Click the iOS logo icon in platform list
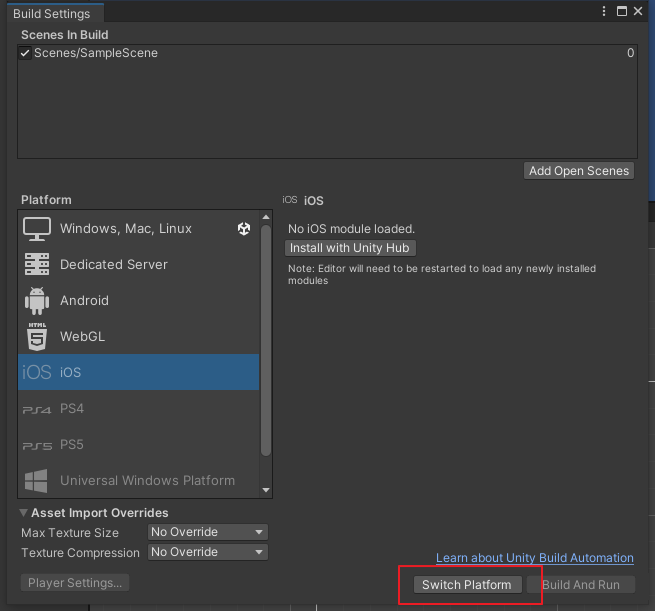655x611 pixels. 37,372
